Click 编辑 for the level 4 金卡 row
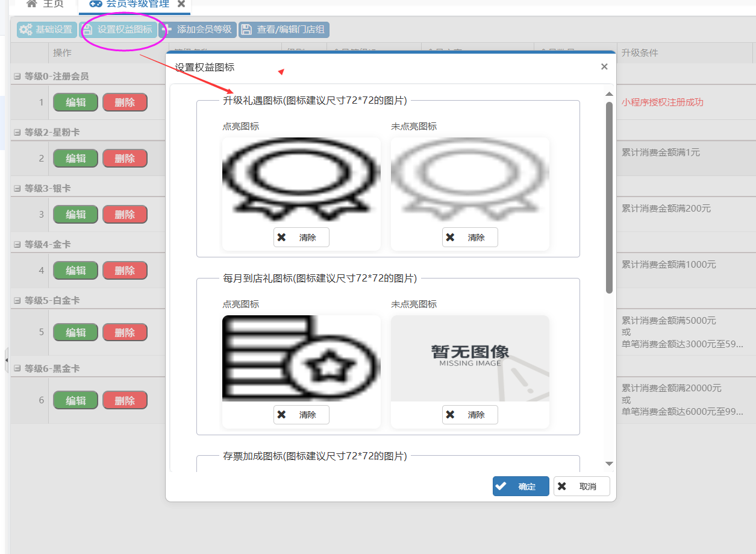The height and width of the screenshot is (554, 756). coord(76,271)
